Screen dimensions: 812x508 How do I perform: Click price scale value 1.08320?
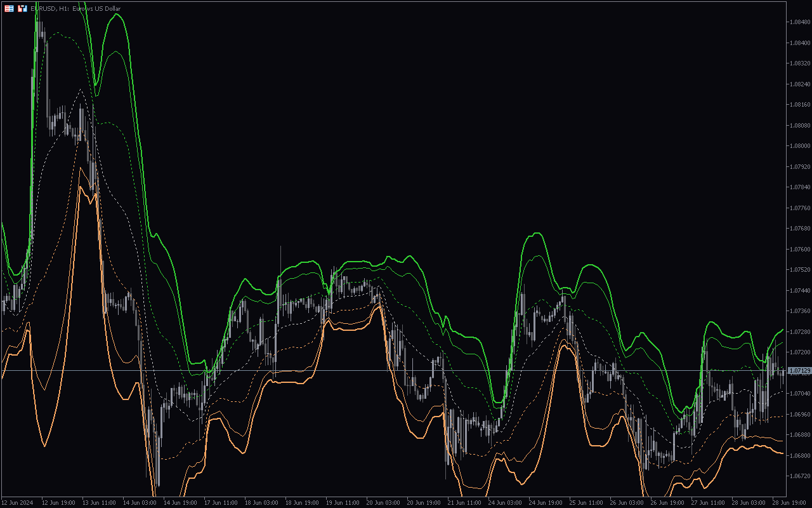[799, 63]
